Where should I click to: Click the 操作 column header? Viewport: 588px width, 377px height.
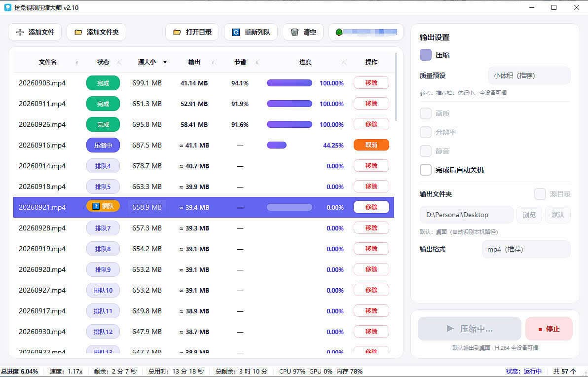371,62
